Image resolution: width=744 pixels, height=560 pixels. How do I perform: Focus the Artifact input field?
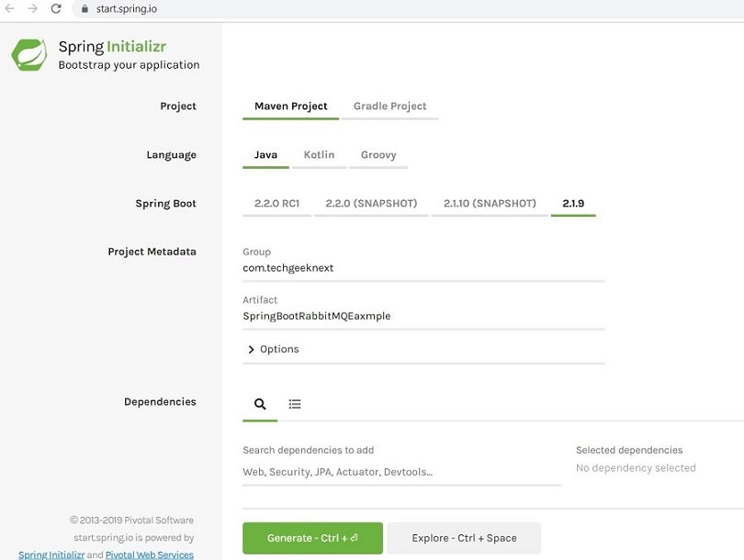click(423, 317)
